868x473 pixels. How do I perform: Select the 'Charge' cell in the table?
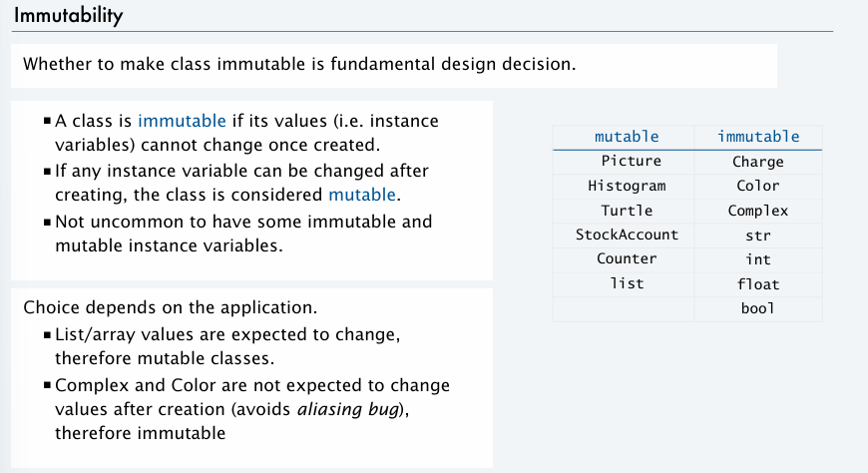click(x=758, y=162)
